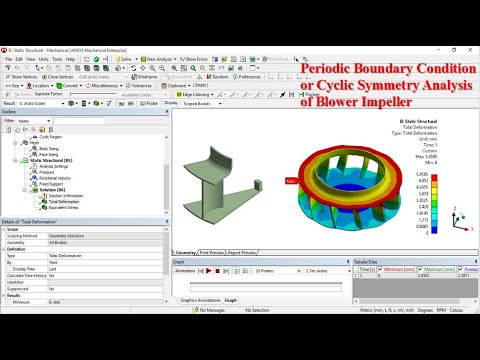Select the Pan tool icon

[x=143, y=68]
